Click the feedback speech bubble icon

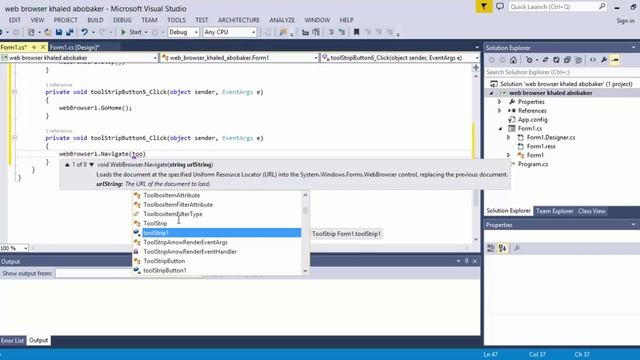500,7
